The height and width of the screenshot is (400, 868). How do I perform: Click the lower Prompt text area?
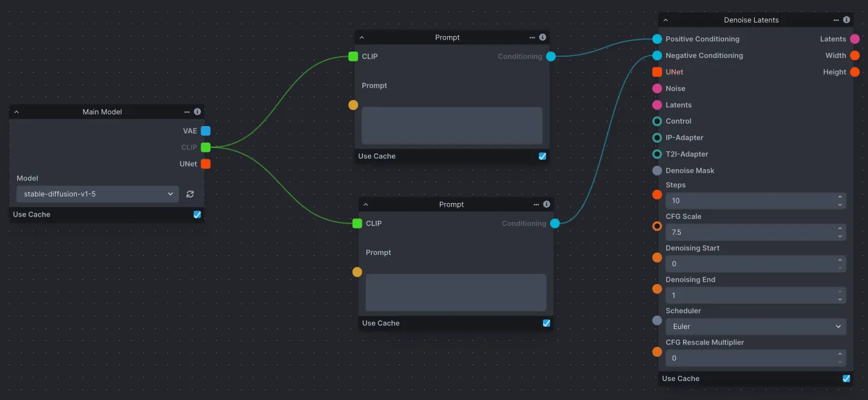pyautogui.click(x=455, y=292)
